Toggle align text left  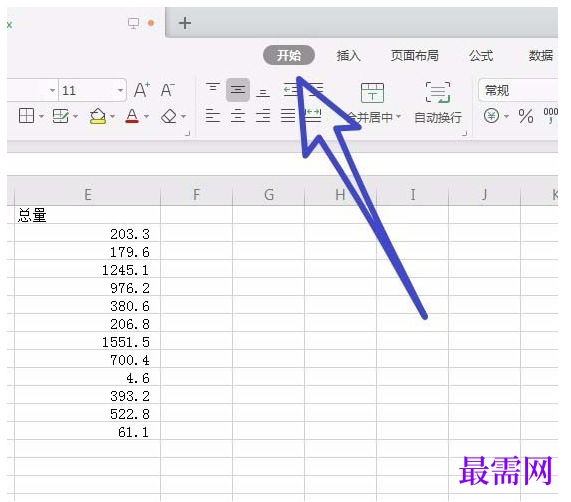pos(213,116)
